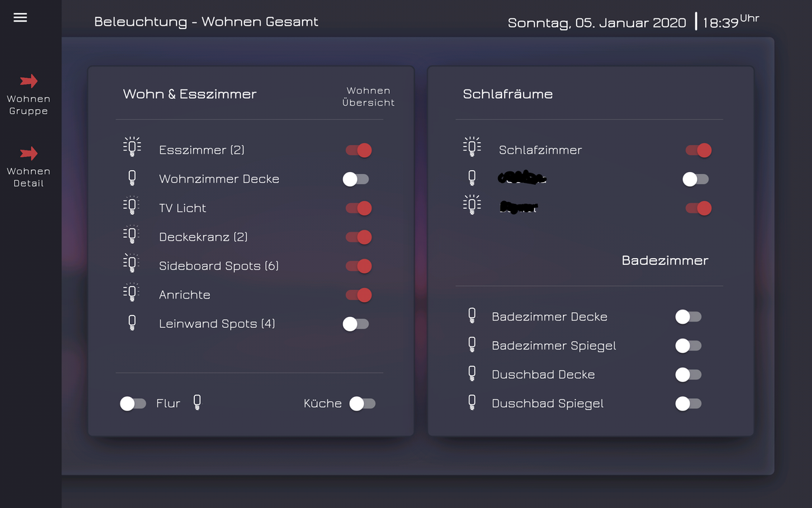Click the Esszimmer (2) bulb icon

(x=132, y=147)
